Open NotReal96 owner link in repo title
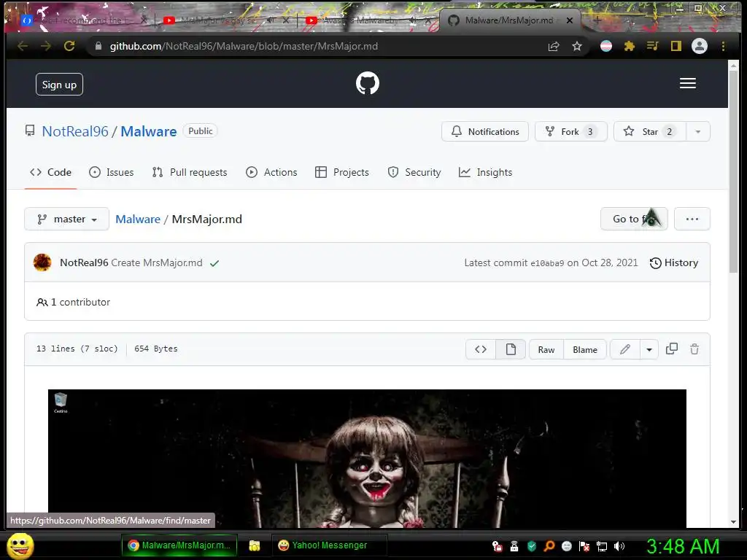This screenshot has width=747, height=560. coord(75,131)
